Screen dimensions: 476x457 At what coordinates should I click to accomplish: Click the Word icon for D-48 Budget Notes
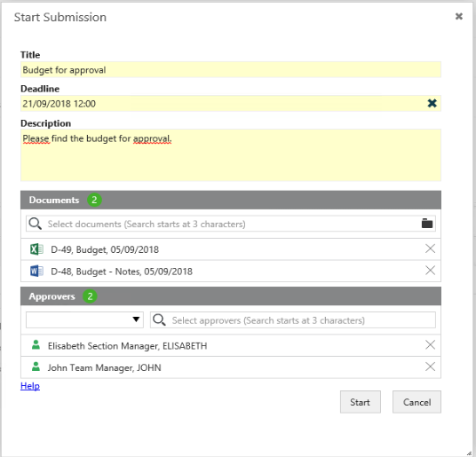coord(36,272)
